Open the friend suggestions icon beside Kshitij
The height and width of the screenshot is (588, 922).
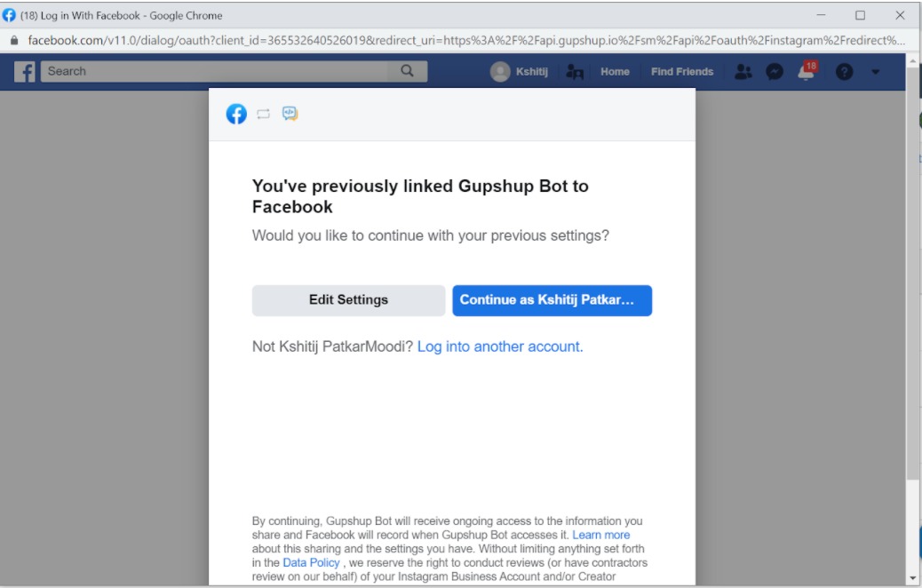point(575,72)
